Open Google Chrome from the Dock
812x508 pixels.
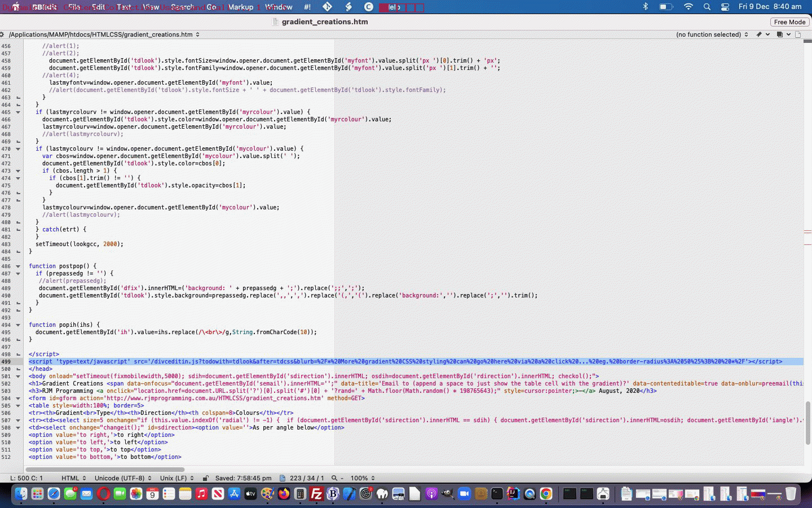546,494
